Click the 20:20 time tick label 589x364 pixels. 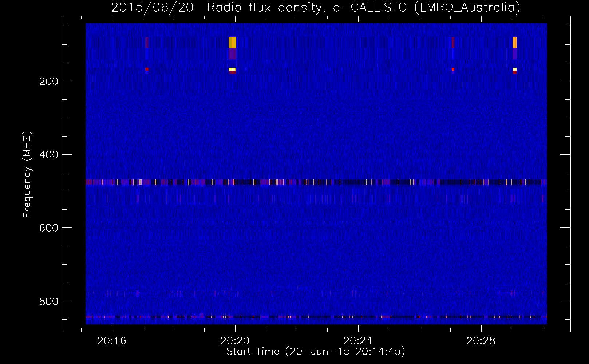tap(235, 341)
